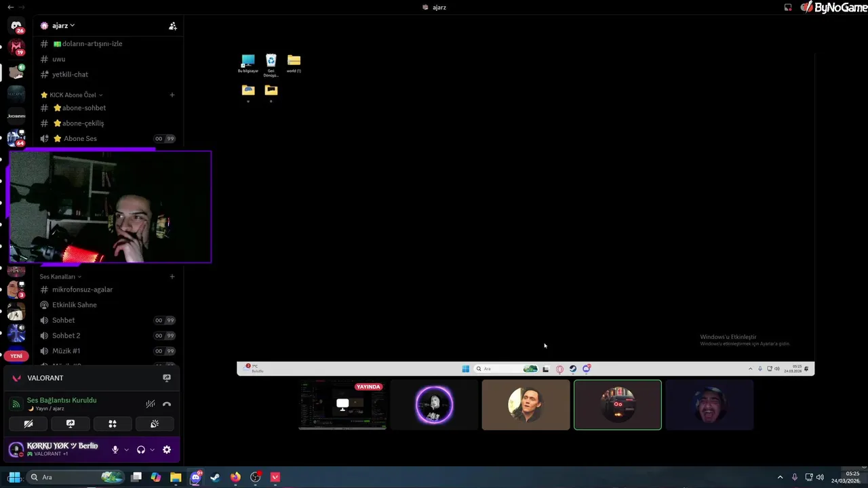Join the Sohbet voice channel

click(x=107, y=320)
